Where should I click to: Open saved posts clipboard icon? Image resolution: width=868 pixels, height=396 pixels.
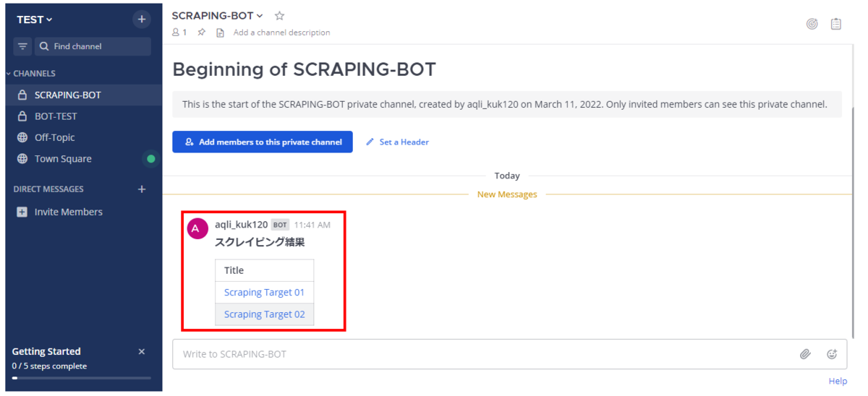836,24
